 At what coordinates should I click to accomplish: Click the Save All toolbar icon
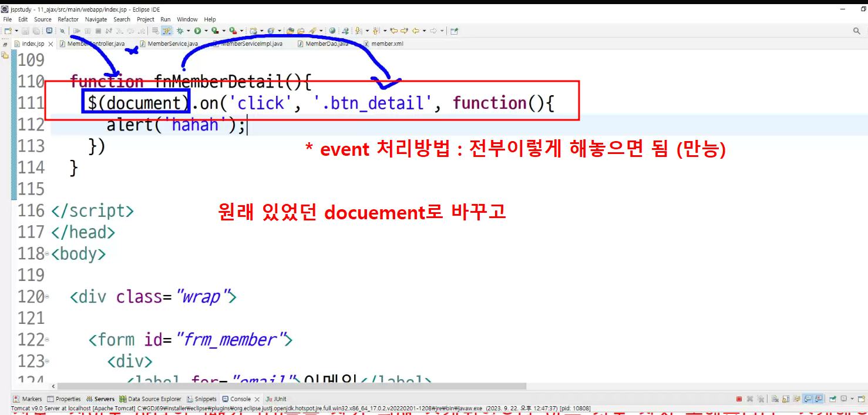(36, 31)
